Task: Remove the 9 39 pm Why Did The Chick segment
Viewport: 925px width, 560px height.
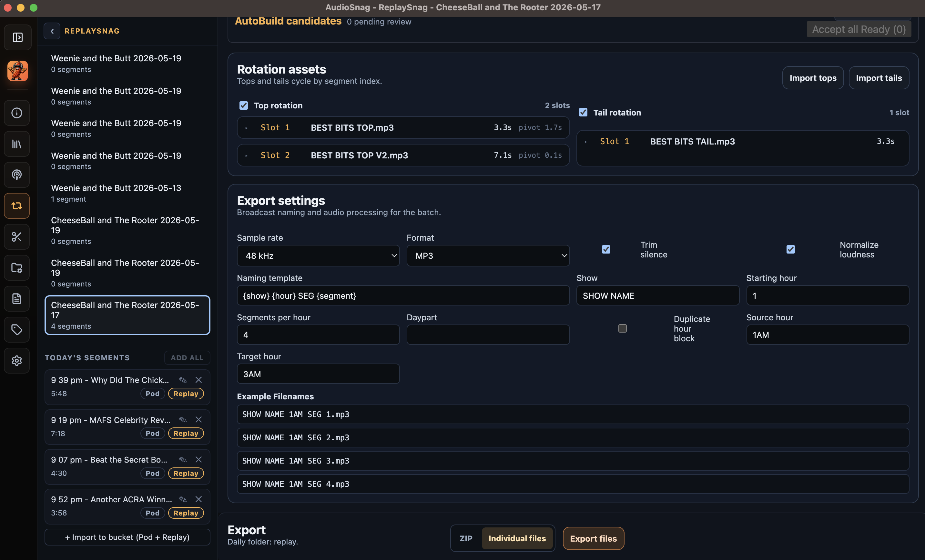Action: point(198,380)
